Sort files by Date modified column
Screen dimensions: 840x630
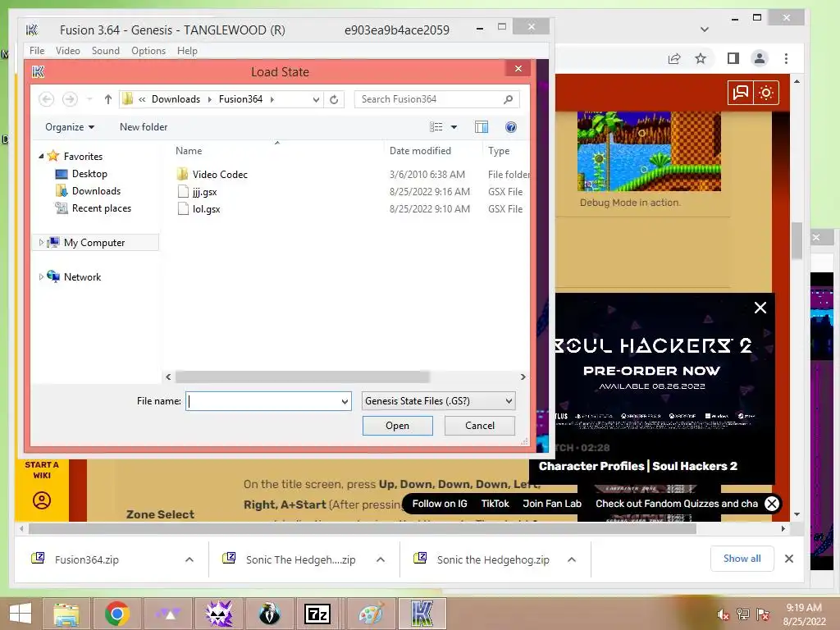tap(420, 151)
